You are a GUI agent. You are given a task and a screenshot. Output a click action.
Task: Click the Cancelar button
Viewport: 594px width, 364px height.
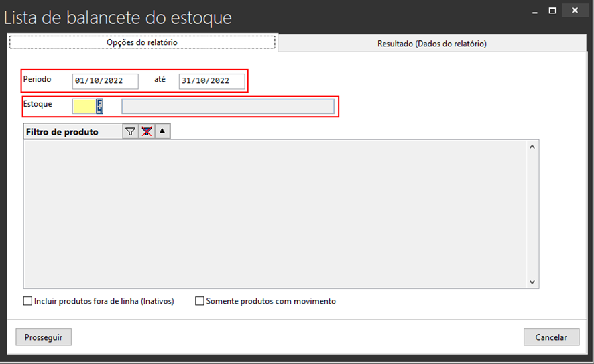(x=551, y=337)
